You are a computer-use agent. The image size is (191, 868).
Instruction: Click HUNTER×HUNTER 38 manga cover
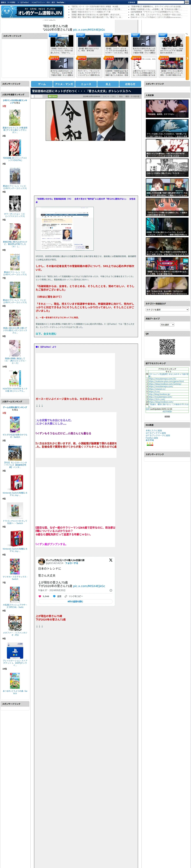(15, 378)
